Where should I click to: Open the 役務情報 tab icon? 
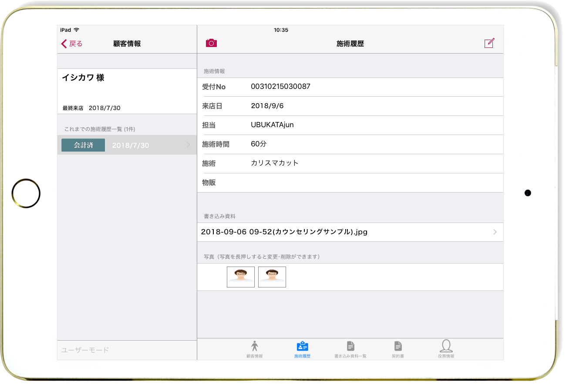click(446, 347)
